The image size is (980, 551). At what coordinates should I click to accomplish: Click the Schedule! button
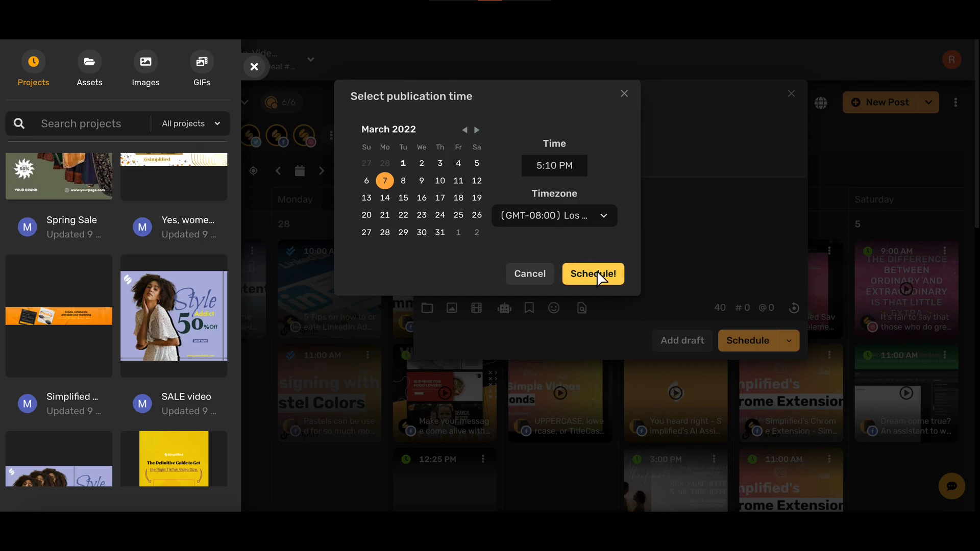[x=593, y=274]
